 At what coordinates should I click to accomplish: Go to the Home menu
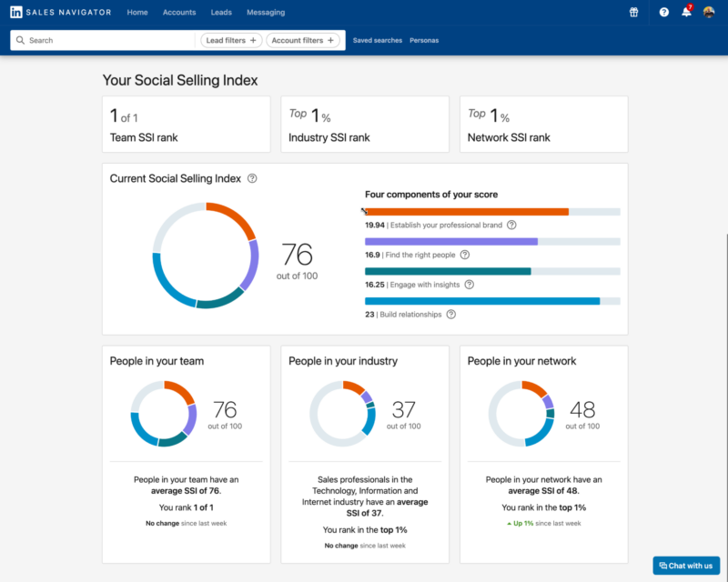coord(137,13)
